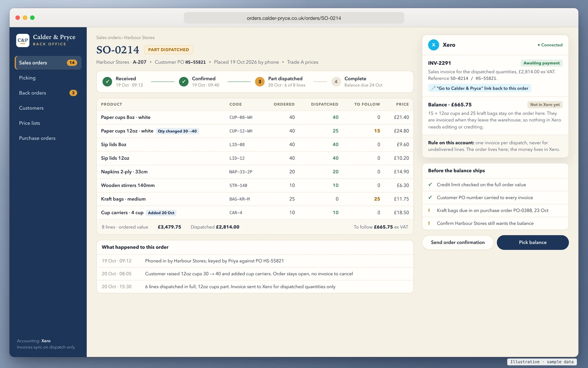Click the Send order confirmation button
The width and height of the screenshot is (588, 368).
tap(458, 243)
